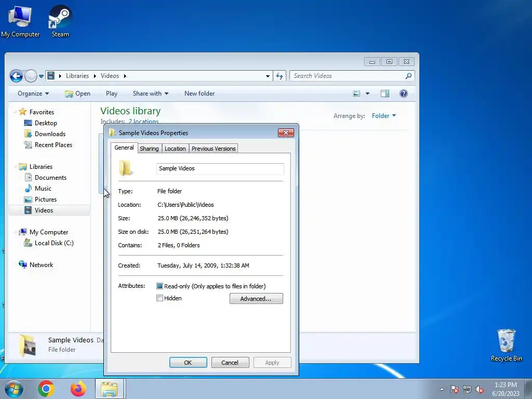Open the Music library

click(x=43, y=188)
